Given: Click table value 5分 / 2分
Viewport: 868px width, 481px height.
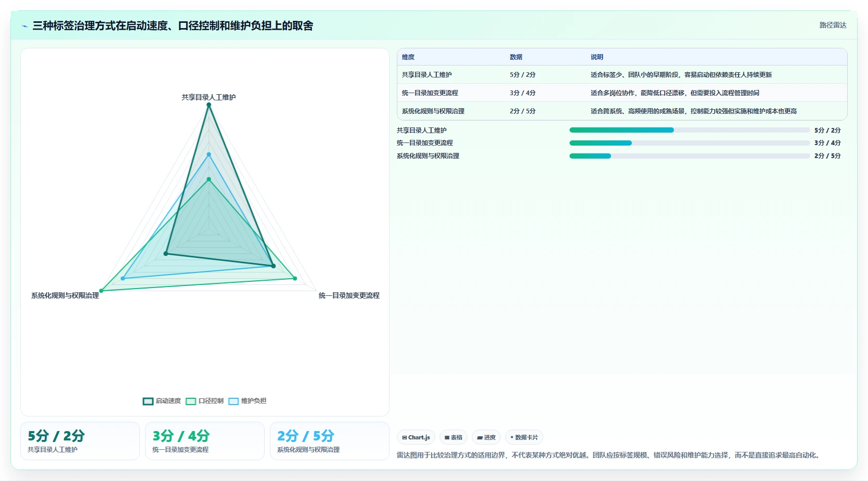Looking at the screenshot, I should pyautogui.click(x=523, y=75).
